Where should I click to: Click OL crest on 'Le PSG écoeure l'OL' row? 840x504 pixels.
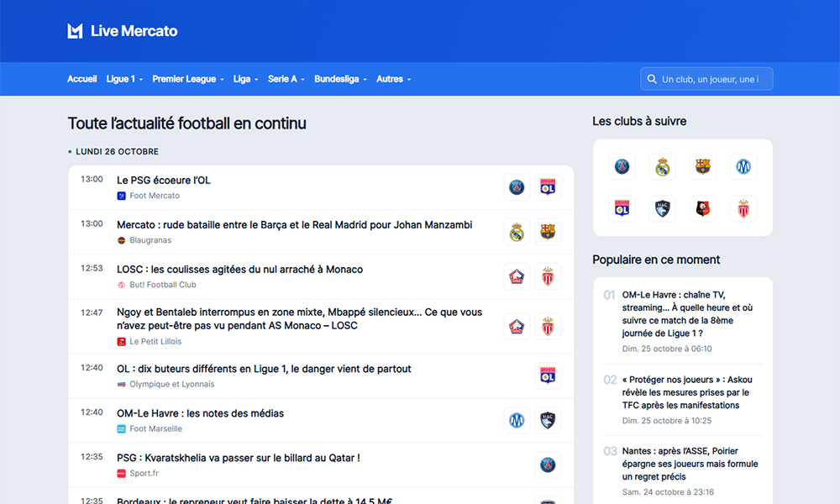click(x=548, y=187)
